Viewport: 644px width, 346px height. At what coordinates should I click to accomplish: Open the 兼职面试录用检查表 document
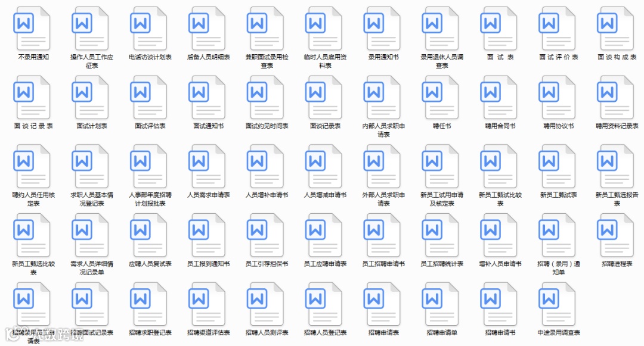click(x=266, y=29)
